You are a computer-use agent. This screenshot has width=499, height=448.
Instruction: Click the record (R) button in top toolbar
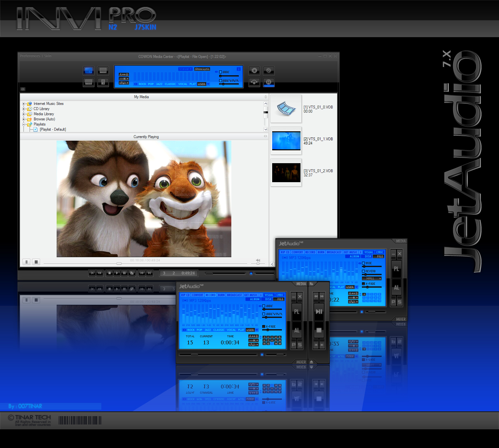pos(269,82)
